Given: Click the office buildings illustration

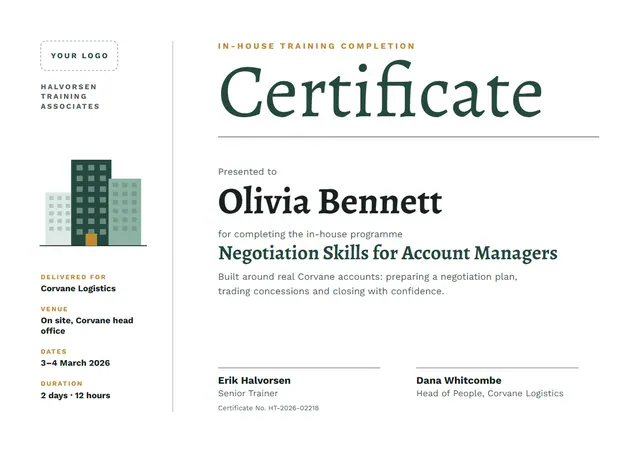Looking at the screenshot, I should (93, 203).
